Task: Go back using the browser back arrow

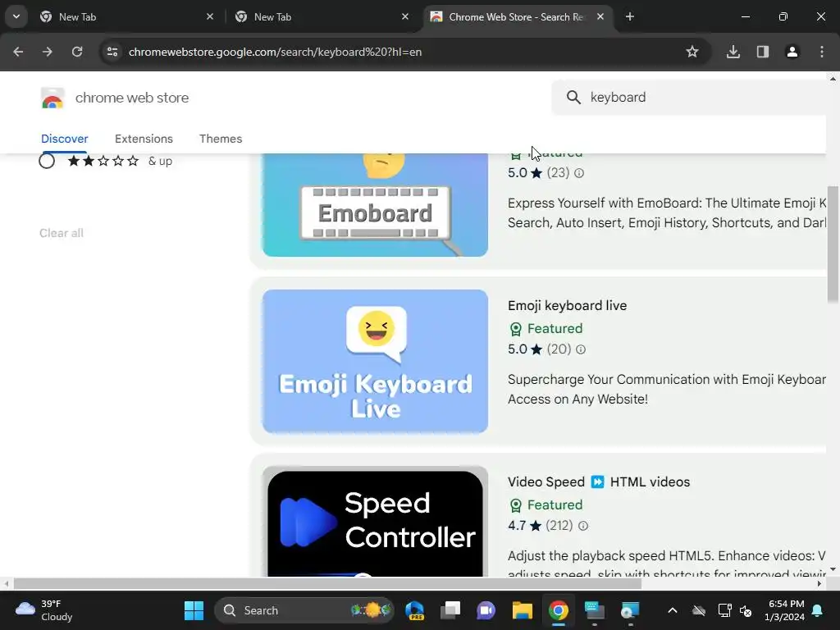Action: [x=18, y=52]
